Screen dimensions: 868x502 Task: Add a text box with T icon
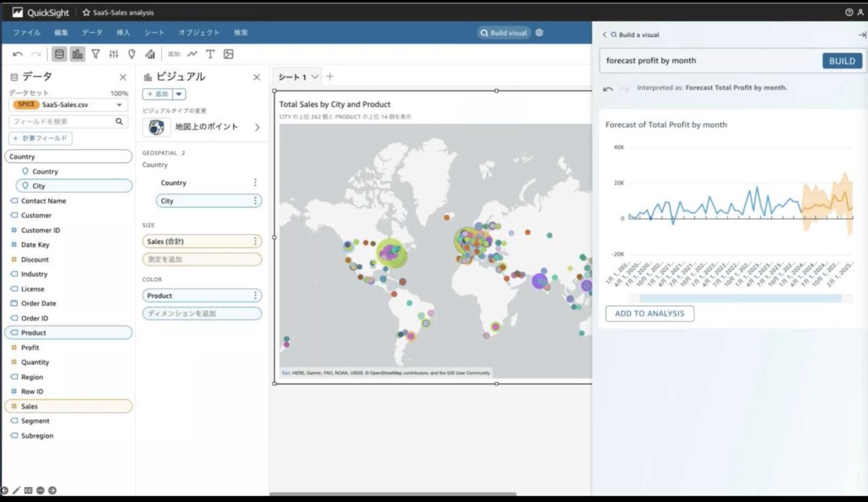(210, 54)
